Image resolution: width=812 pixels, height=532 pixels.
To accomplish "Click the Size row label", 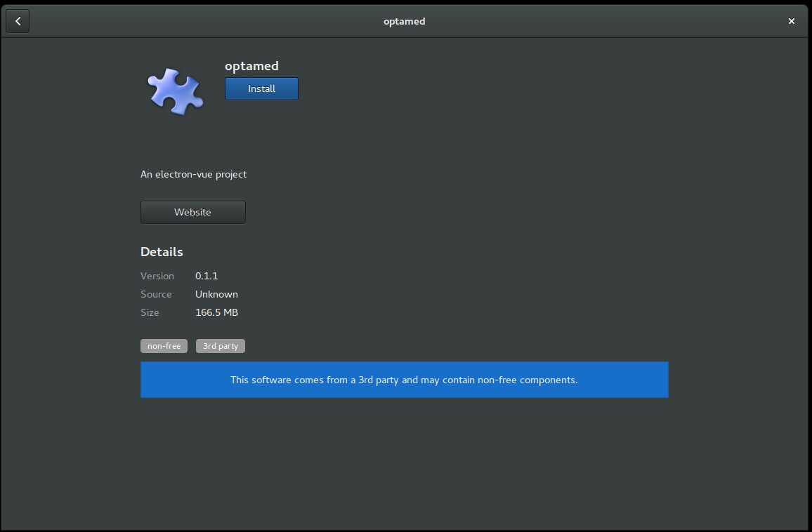I will click(x=150, y=312).
